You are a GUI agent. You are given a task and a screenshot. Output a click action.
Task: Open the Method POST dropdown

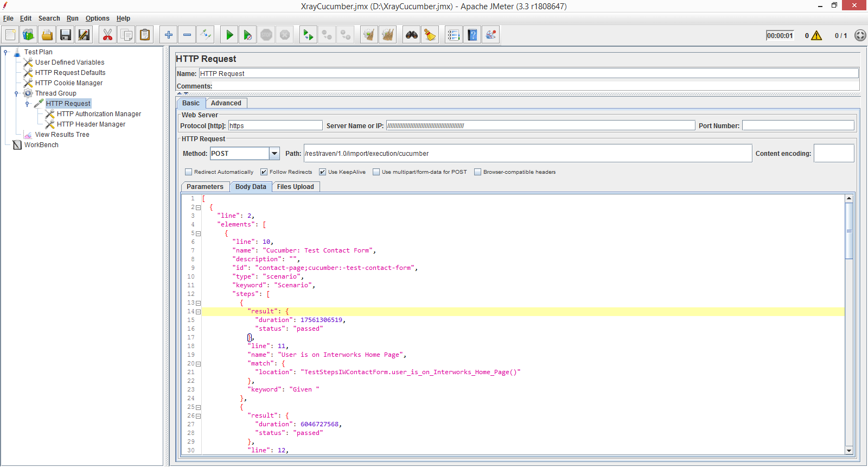click(x=275, y=154)
